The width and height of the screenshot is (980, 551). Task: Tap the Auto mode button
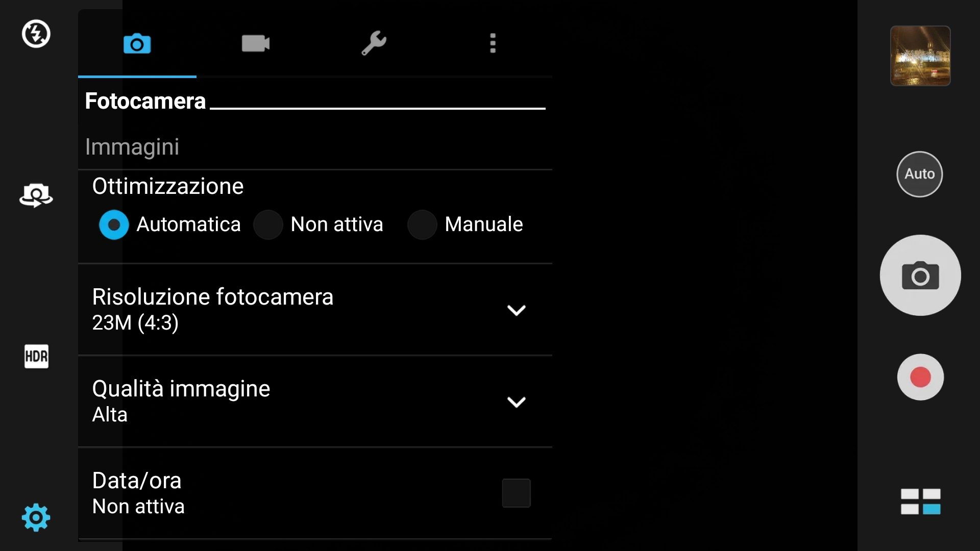920,174
